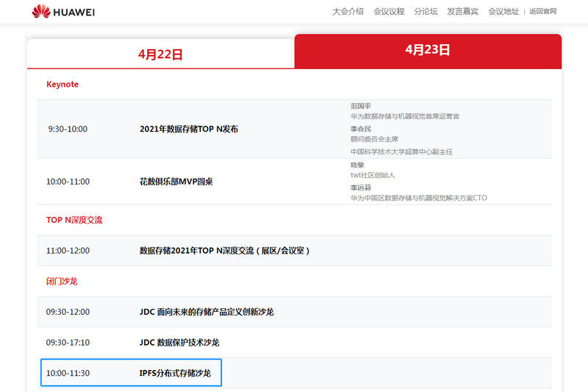Open the 大会介绍 menu item
The height and width of the screenshot is (392, 588).
point(348,12)
